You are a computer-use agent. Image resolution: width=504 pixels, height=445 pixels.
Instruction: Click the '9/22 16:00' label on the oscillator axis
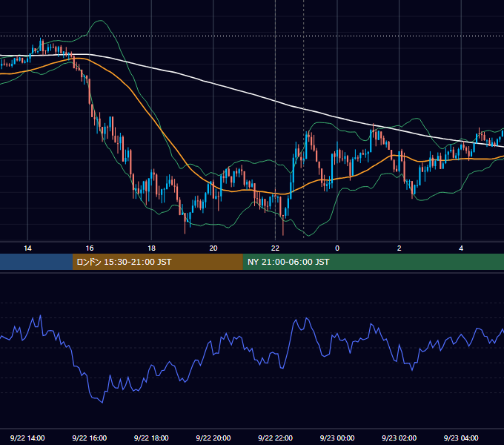[x=90, y=438]
